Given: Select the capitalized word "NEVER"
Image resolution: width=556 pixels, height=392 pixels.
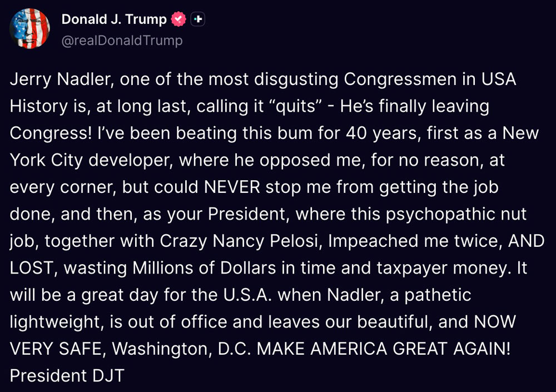Looking at the screenshot, I should click(232, 187).
